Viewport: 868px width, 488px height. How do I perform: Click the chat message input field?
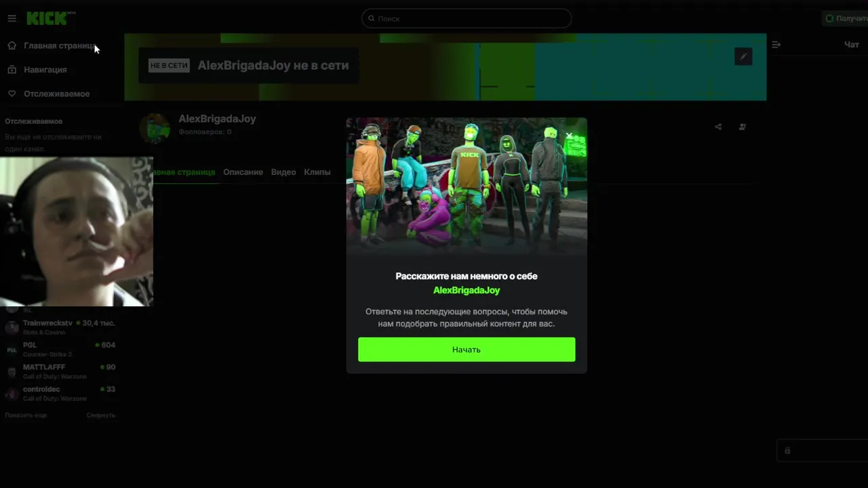coord(822,451)
